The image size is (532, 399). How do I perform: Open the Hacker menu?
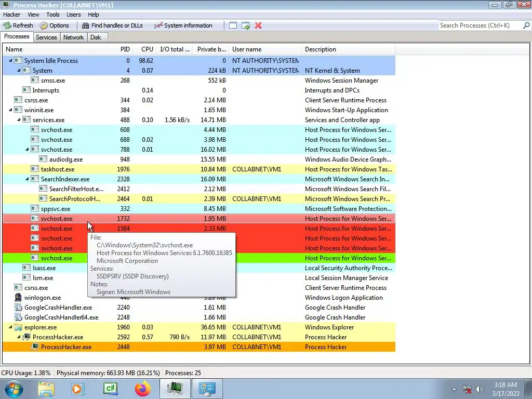12,15
